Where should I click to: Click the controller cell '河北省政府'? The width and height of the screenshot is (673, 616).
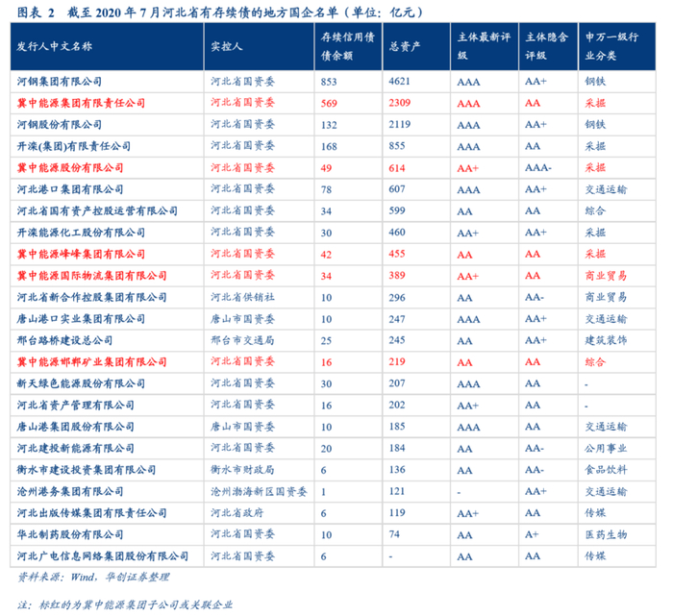click(237, 513)
